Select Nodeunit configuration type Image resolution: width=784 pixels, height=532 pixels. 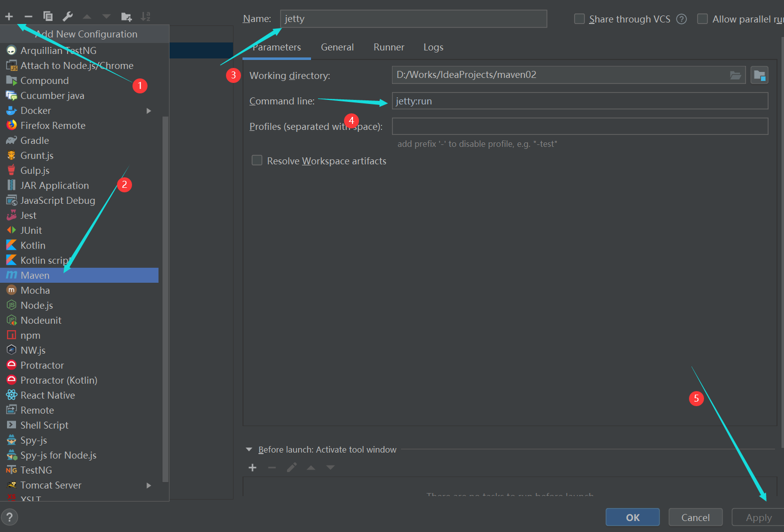(80, 320)
